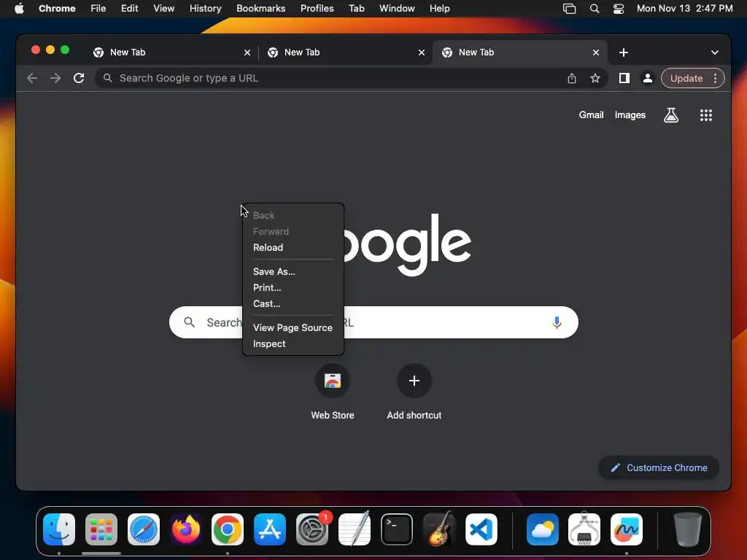Bookmark this tab with the star icon
The width and height of the screenshot is (747, 560).
595,78
